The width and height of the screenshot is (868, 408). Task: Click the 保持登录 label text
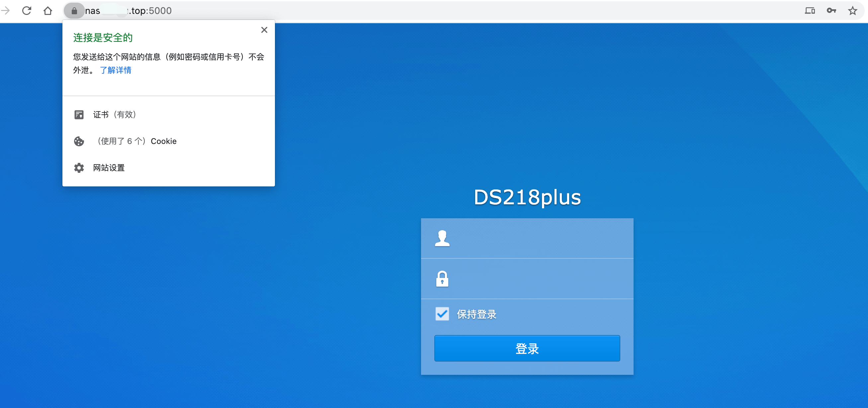[477, 314]
